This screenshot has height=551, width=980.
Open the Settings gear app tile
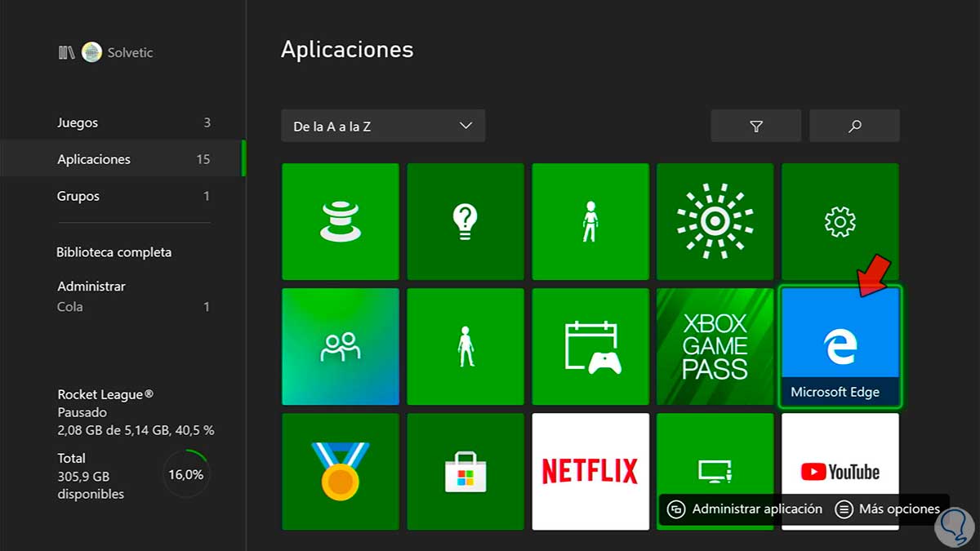(840, 221)
